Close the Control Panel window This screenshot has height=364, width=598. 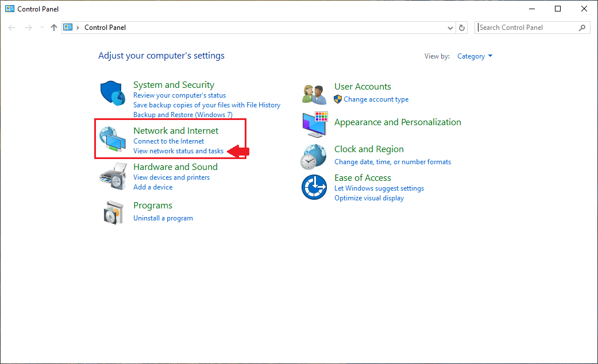tap(584, 9)
